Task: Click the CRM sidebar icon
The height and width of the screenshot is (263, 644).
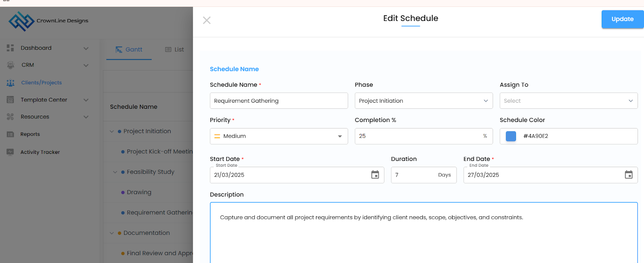Action: 10,65
